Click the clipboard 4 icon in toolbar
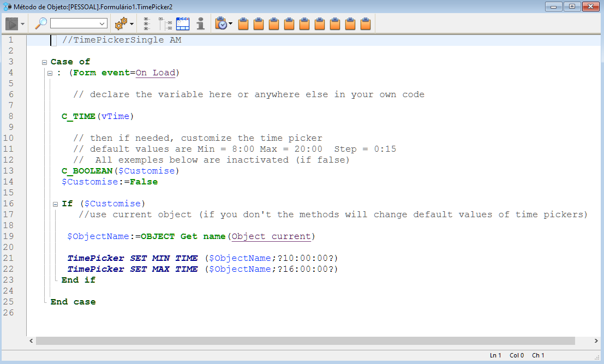 (289, 23)
